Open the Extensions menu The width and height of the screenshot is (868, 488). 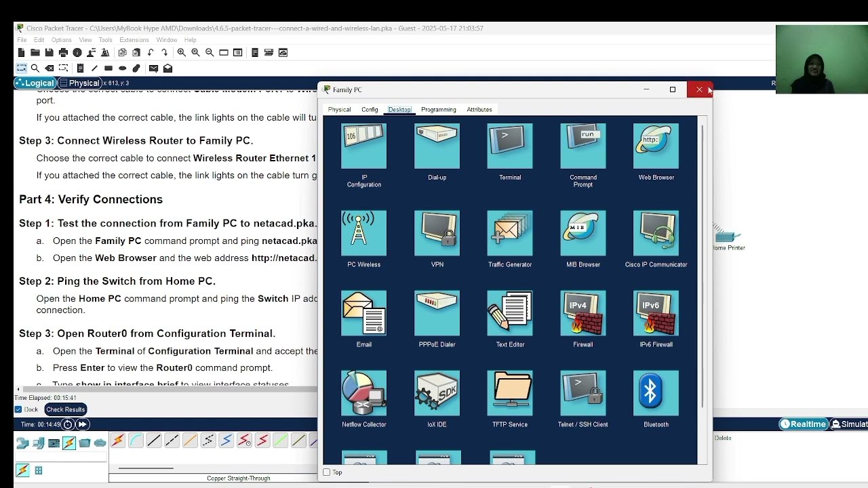click(x=134, y=40)
